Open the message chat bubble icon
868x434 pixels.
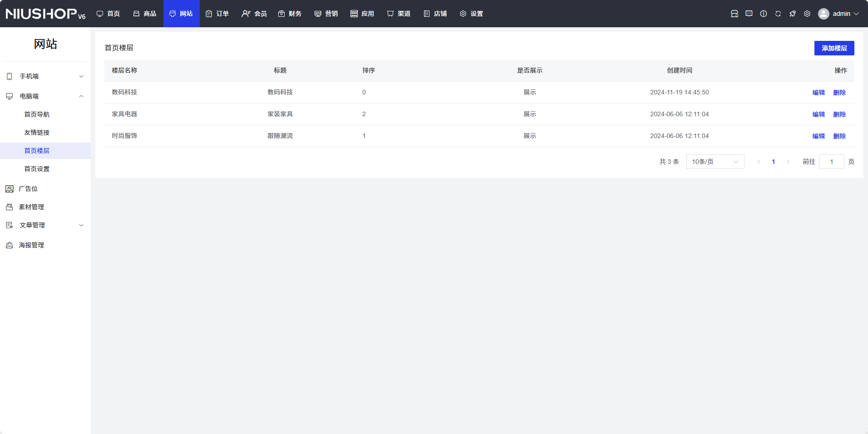pos(749,14)
